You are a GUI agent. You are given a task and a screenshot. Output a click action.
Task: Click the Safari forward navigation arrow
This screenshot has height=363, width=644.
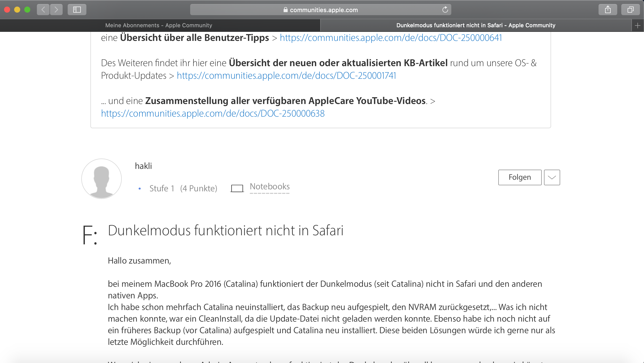tap(56, 10)
